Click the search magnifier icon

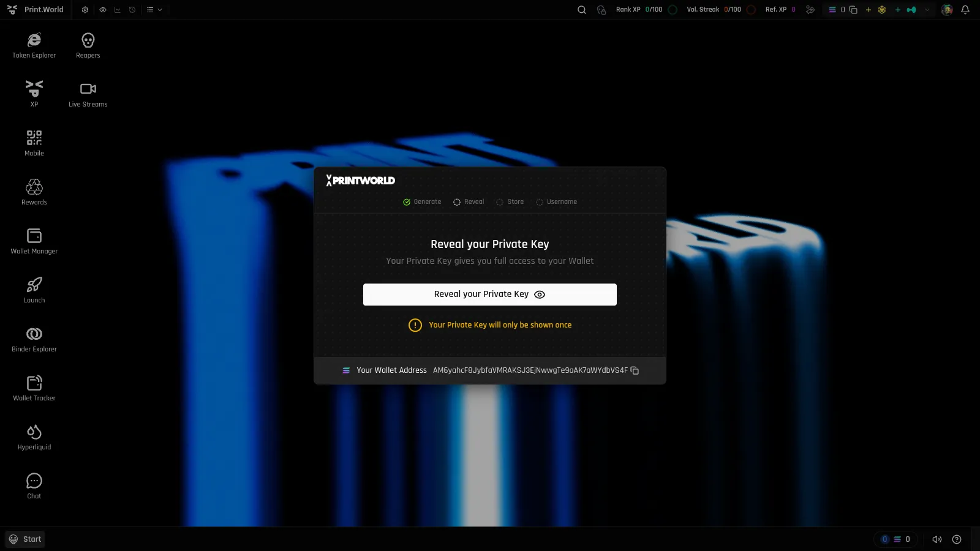(582, 10)
